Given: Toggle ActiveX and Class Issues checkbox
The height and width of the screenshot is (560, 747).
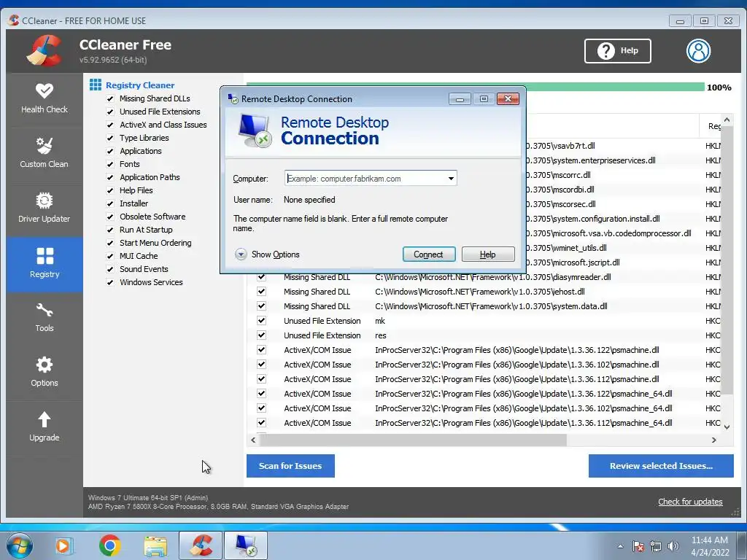Looking at the screenshot, I should click(110, 125).
